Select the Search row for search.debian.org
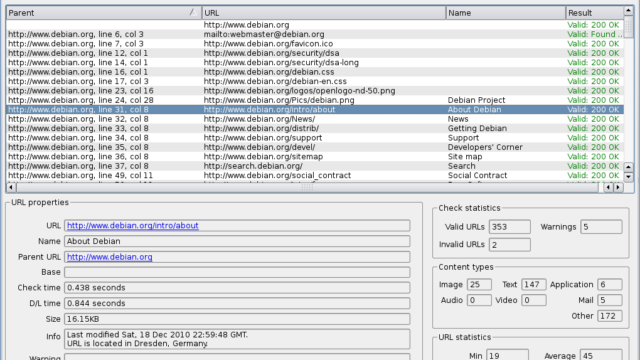Screen dimensions: 640x360 (x=315, y=166)
